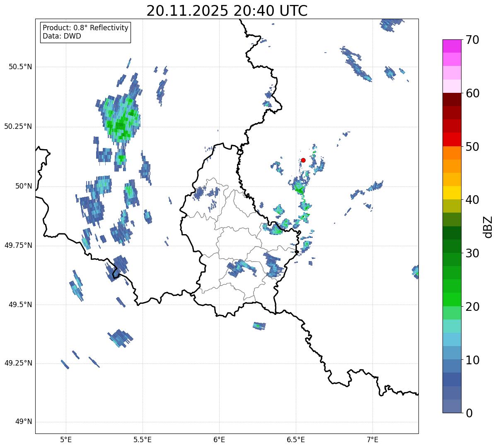Click the colorbar 70 tick label

click(x=472, y=40)
